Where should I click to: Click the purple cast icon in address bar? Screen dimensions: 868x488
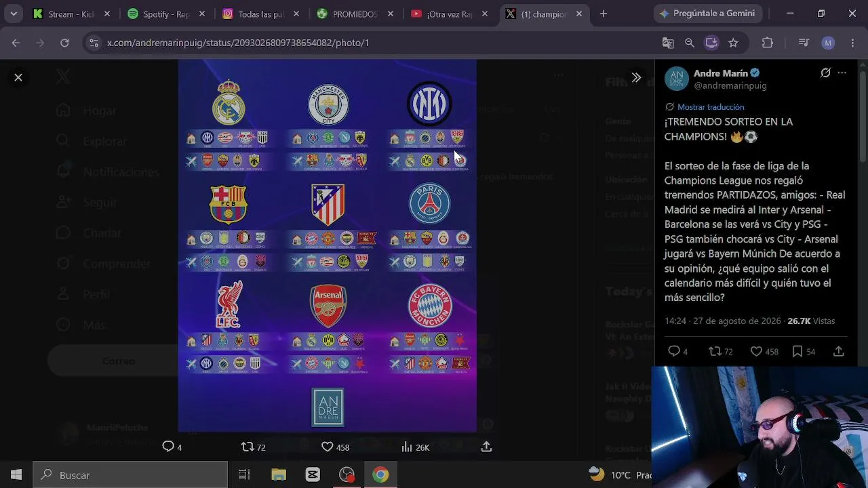711,43
